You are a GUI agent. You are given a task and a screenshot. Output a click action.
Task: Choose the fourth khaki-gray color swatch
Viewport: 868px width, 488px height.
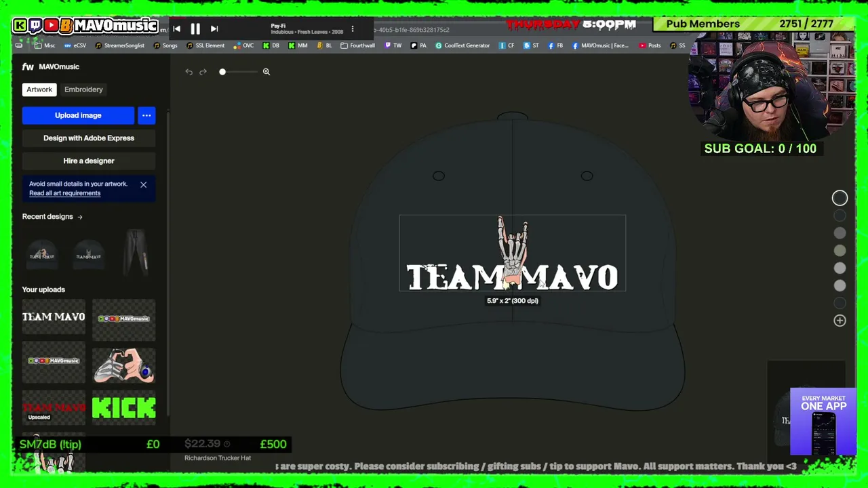[x=840, y=251]
